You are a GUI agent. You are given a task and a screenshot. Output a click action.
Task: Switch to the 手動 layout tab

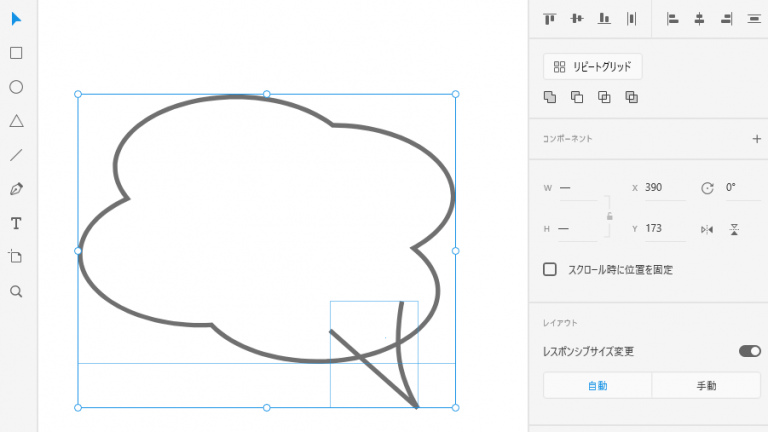(706, 385)
